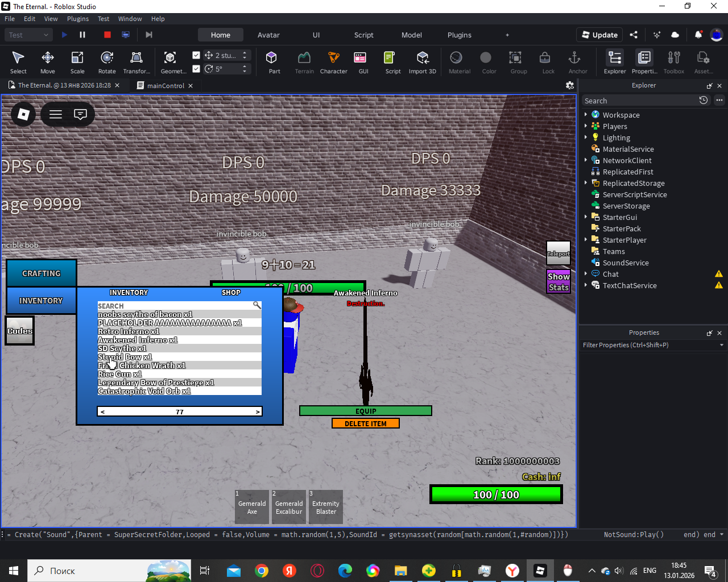Open the Terrain editor
The width and height of the screenshot is (728, 582).
click(x=304, y=62)
